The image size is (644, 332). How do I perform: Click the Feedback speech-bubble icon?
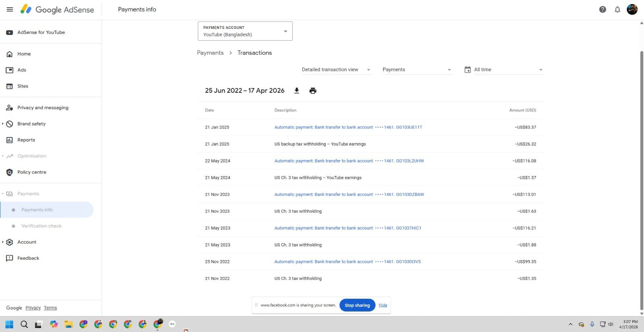[x=10, y=258]
